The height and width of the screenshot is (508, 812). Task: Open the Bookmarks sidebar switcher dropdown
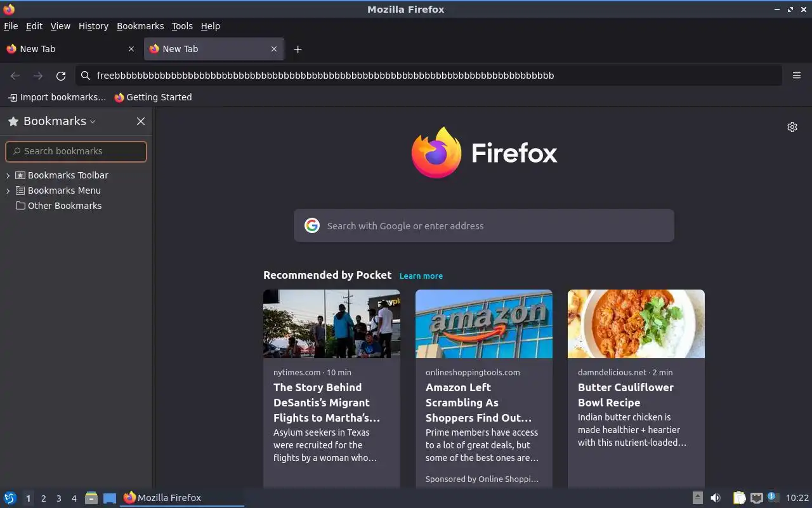coord(93,121)
